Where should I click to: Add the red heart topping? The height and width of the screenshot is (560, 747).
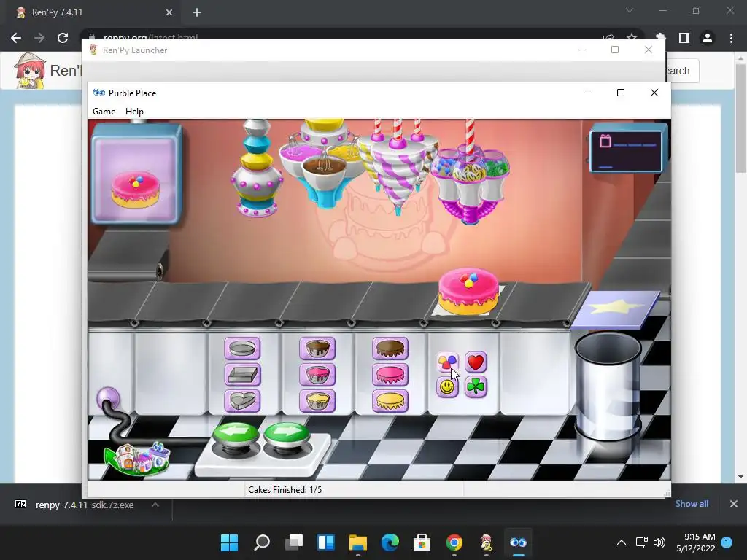(x=476, y=362)
